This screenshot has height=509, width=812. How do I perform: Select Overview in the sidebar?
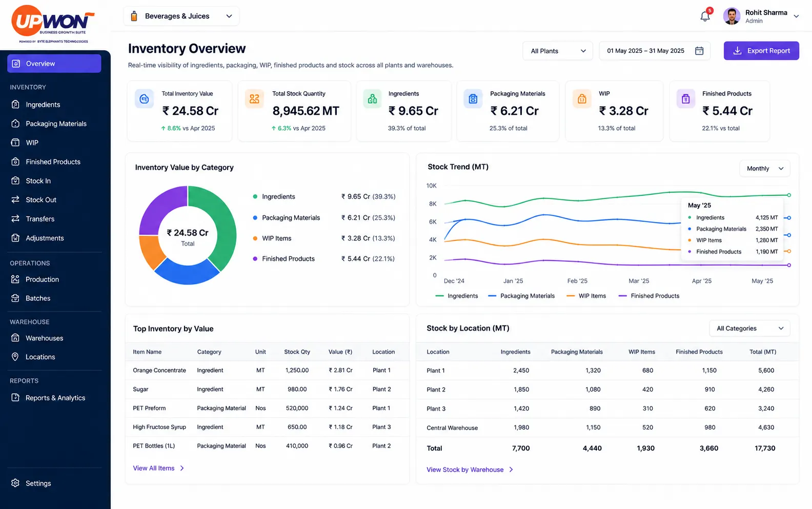[54, 64]
